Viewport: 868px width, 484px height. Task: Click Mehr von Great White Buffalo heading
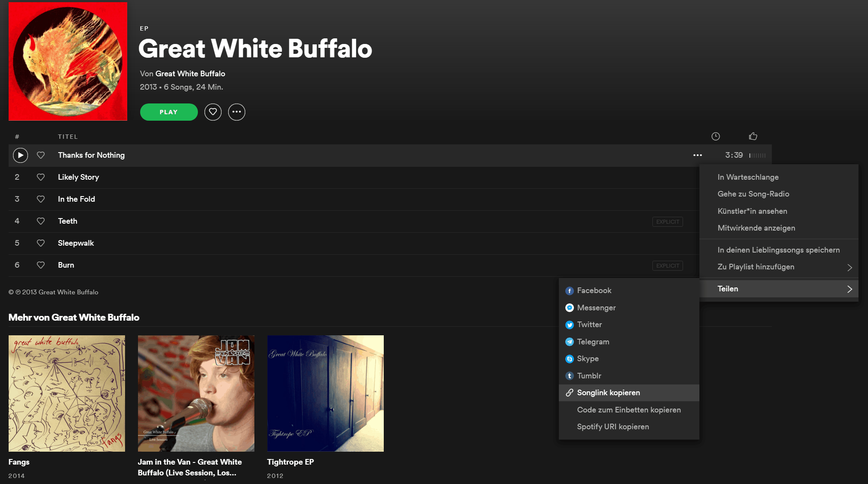point(74,318)
